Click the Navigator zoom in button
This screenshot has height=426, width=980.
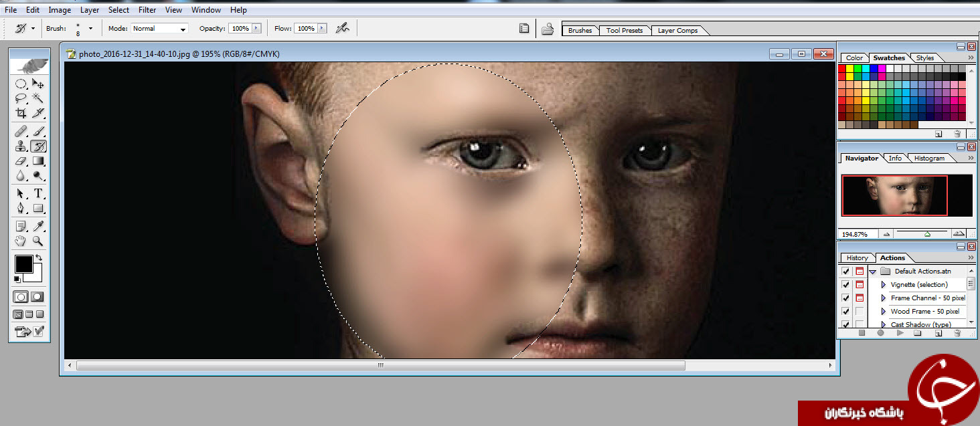pos(958,233)
